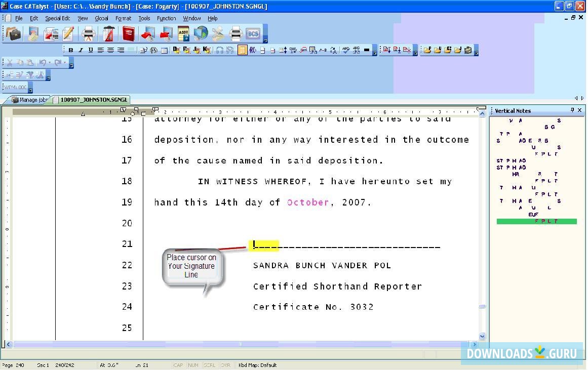Click the spell check ABC checkmark icon

point(346,50)
